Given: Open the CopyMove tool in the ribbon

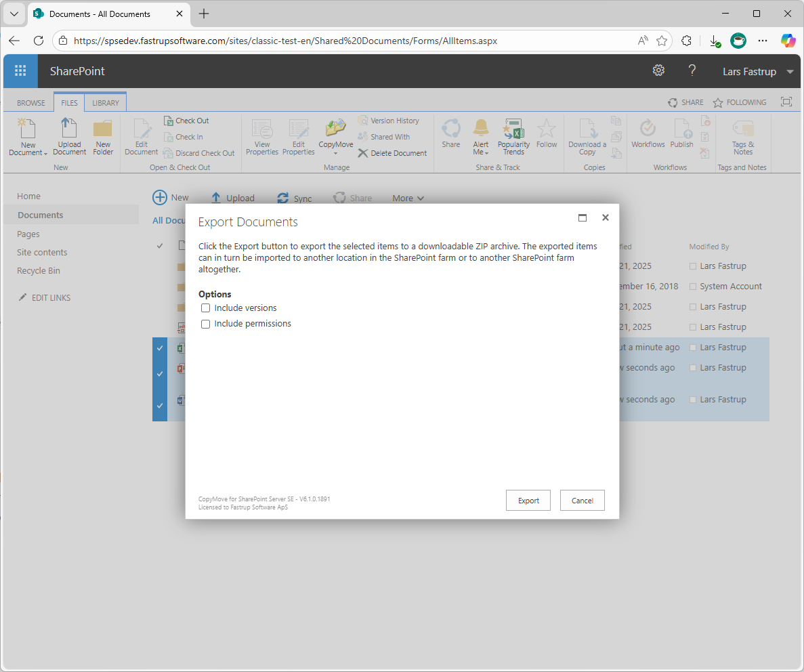Looking at the screenshot, I should click(x=335, y=135).
